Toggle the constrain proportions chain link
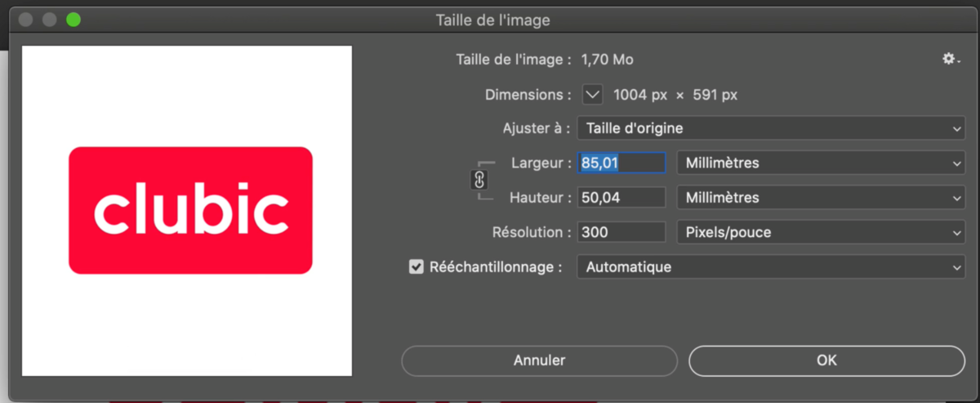The height and width of the screenshot is (403, 980). coord(480,180)
